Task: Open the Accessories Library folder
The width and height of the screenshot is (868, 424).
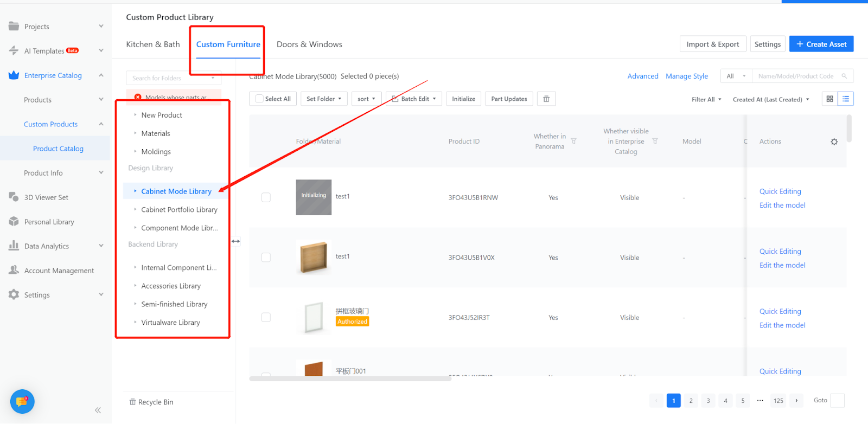Action: (x=171, y=286)
